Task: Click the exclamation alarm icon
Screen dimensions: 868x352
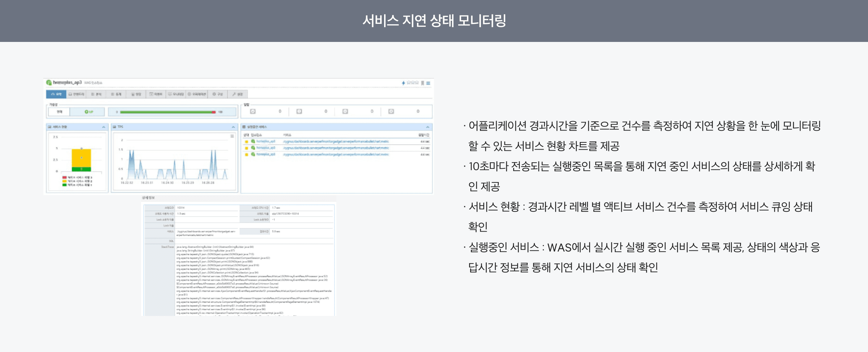Action: click(x=299, y=111)
